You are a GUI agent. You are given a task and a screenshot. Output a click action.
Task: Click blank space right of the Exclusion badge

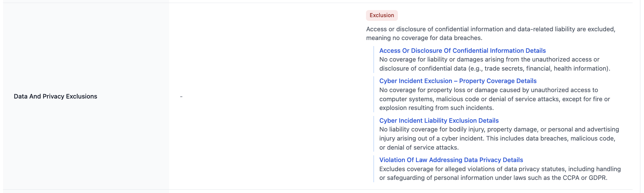[504, 15]
